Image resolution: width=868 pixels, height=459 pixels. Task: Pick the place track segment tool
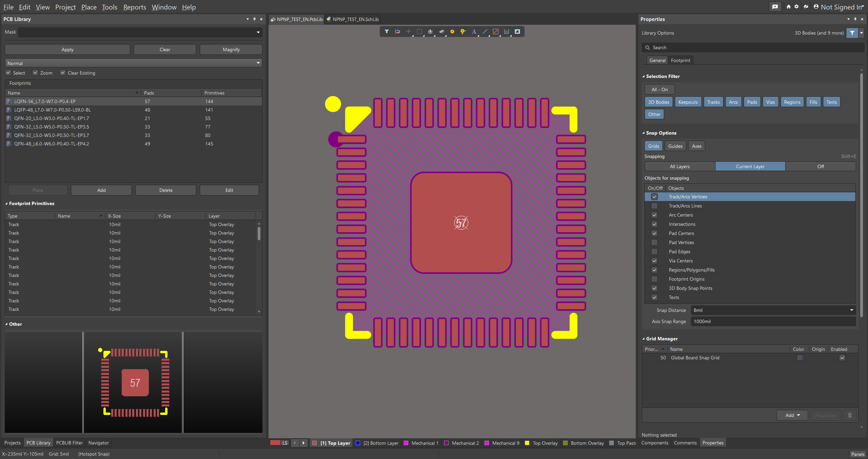[x=496, y=32]
